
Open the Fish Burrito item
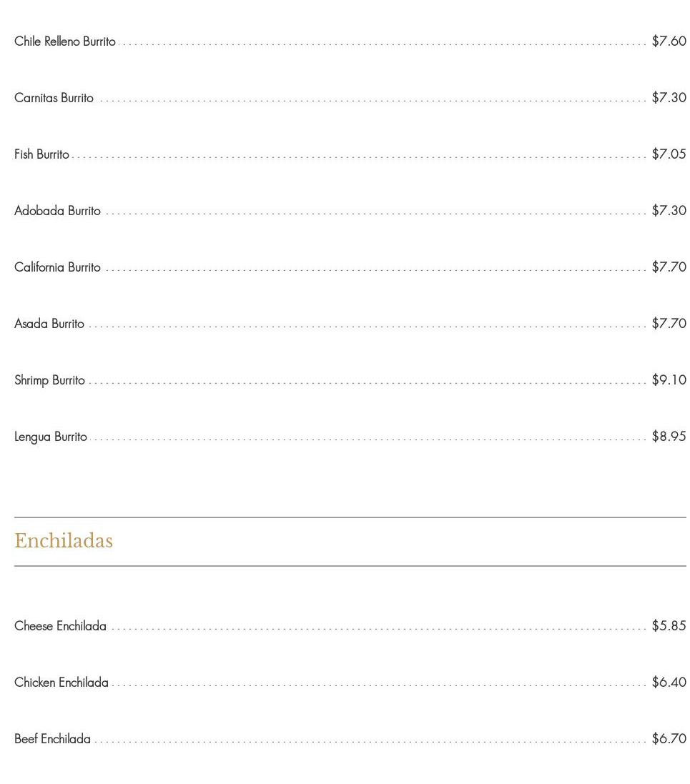coord(41,154)
